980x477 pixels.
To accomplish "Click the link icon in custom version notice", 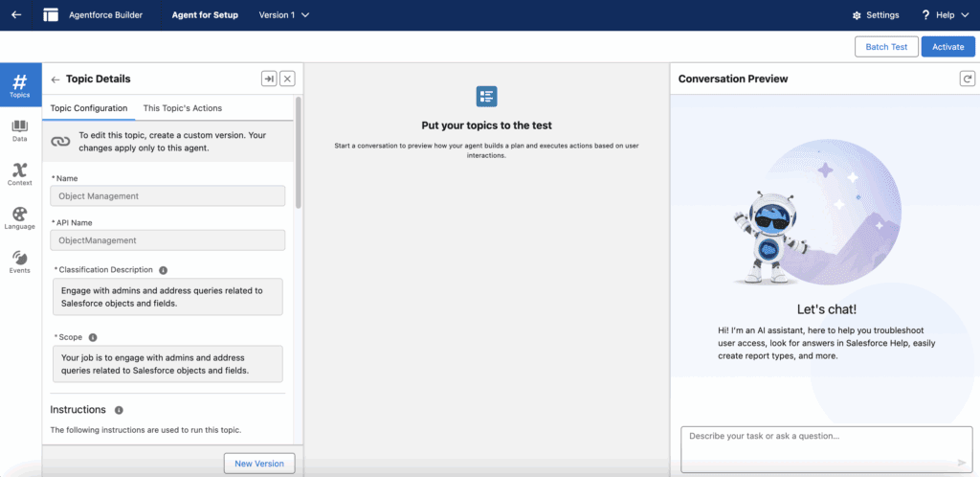I will [x=60, y=142].
